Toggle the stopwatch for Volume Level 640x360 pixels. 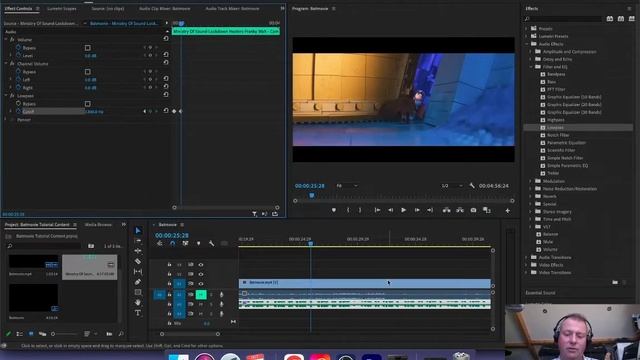[18, 56]
